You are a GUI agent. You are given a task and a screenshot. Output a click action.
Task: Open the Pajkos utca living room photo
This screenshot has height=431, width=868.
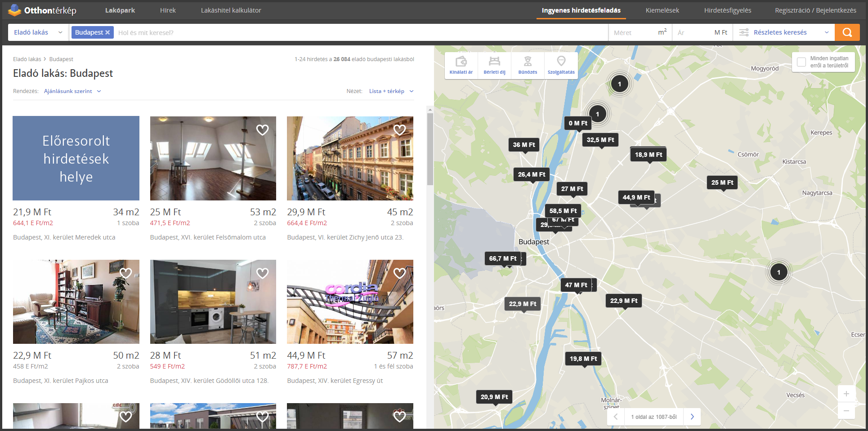[76, 302]
